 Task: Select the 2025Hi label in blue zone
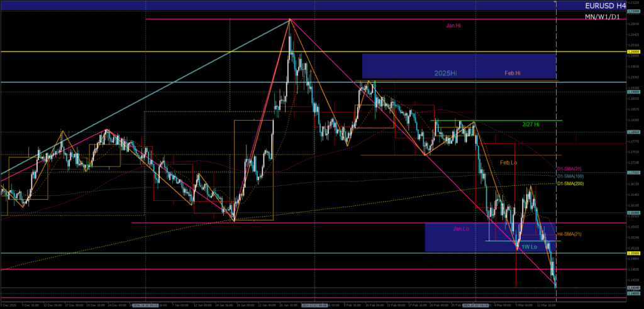[x=445, y=73]
